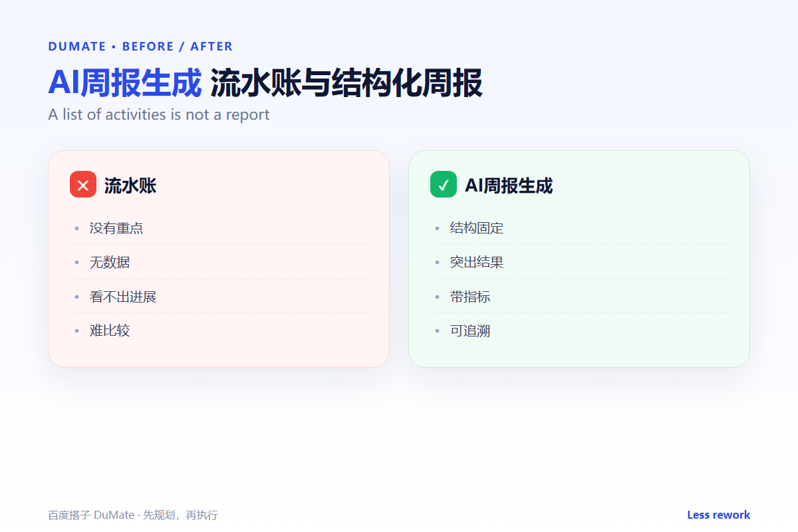Click the green checkmark icon beside AI周报生成

444,184
